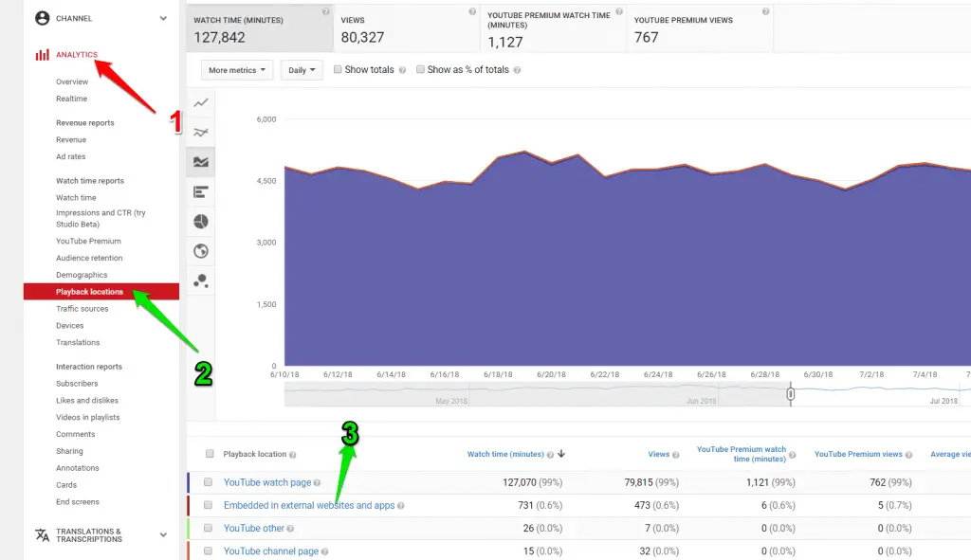Screen dimensions: 971x560
Task: Sort table by Watch time minutes column
Action: (x=508, y=454)
